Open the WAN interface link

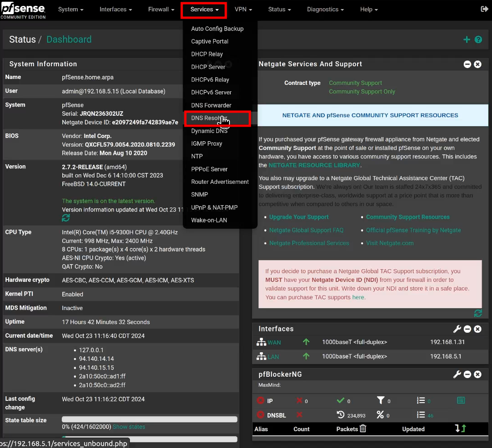point(274,342)
